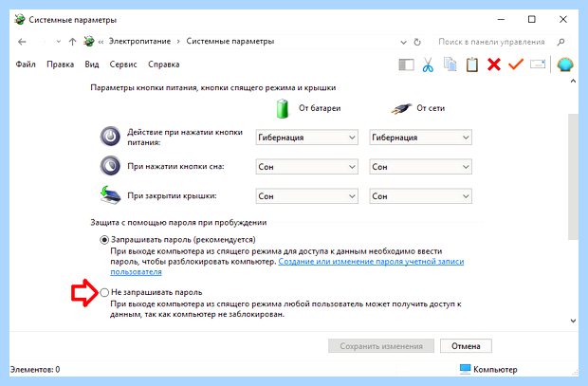This screenshot has height=386, width=588.
Task: Maximize the Системные параметры window
Action: point(532,19)
